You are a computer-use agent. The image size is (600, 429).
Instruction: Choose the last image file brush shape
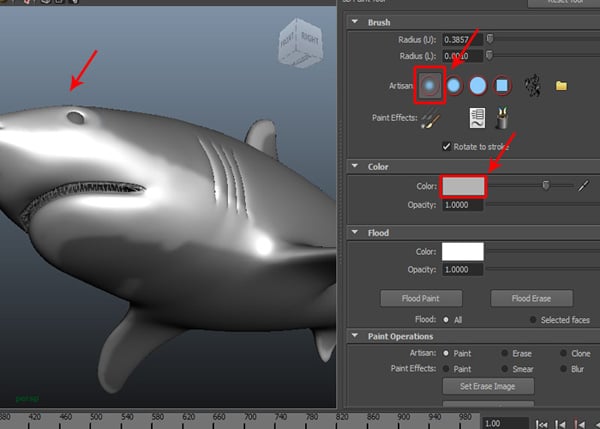pos(533,85)
